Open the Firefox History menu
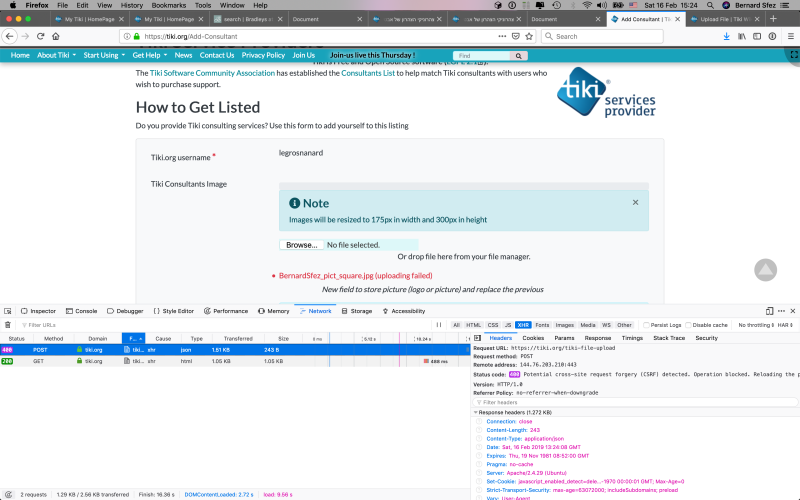Viewport: 800px width, 500px height. pos(132,5)
